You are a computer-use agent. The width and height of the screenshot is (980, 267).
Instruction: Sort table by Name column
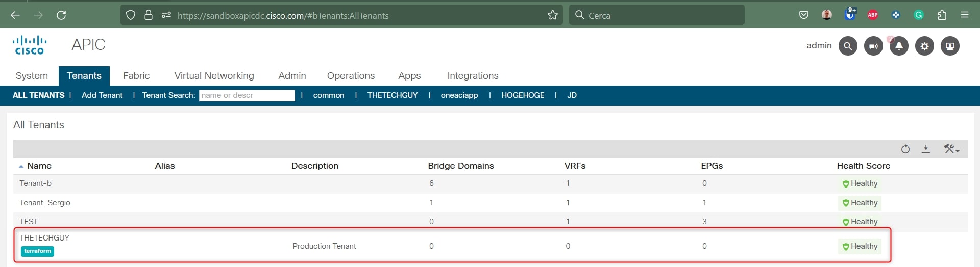[x=39, y=166]
